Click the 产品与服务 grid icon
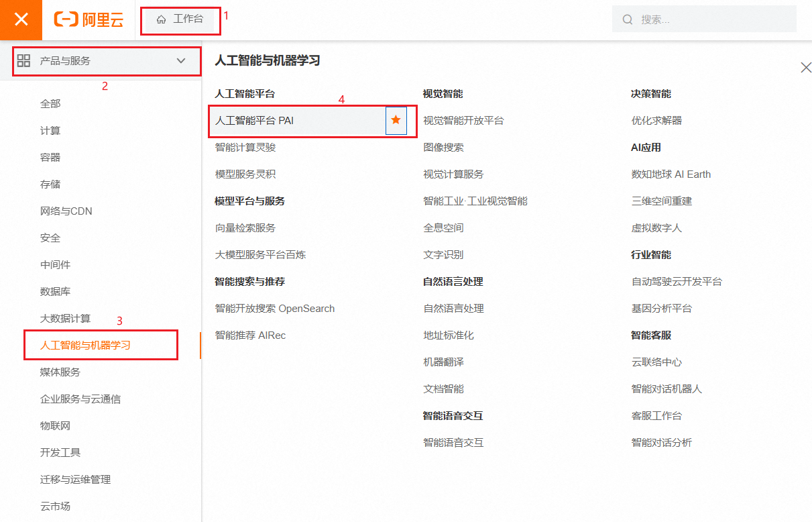This screenshot has width=812, height=522. 24,60
